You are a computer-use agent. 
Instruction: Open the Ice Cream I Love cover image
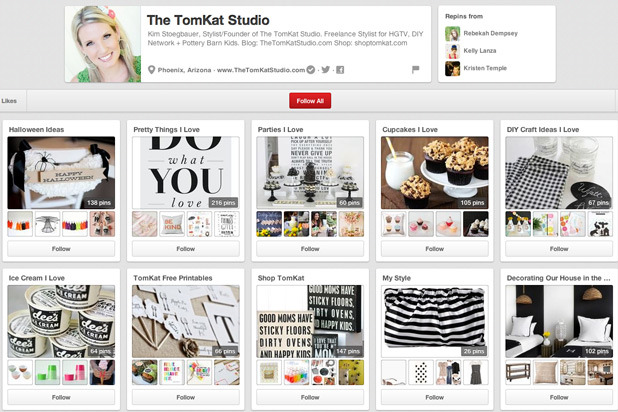61,321
